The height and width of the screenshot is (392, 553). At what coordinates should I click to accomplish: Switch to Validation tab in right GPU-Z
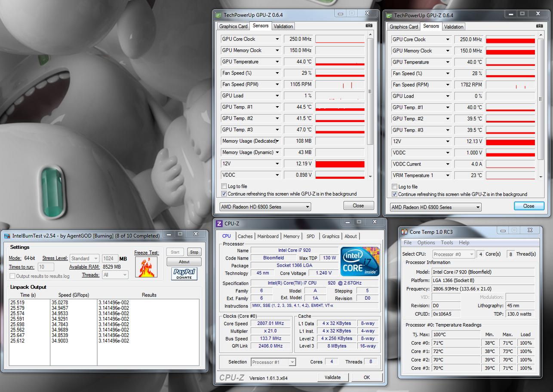click(454, 27)
